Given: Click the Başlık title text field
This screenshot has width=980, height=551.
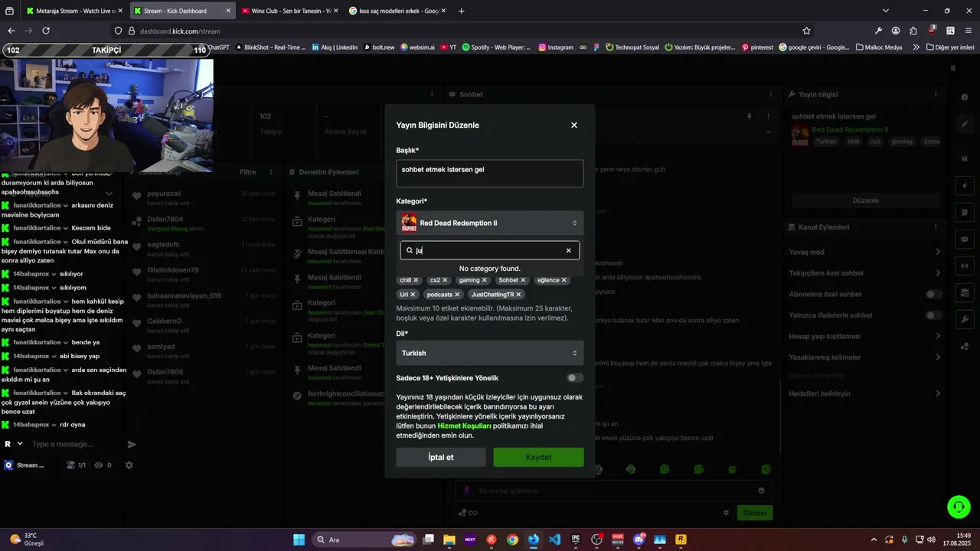Looking at the screenshot, I should click(x=490, y=174).
